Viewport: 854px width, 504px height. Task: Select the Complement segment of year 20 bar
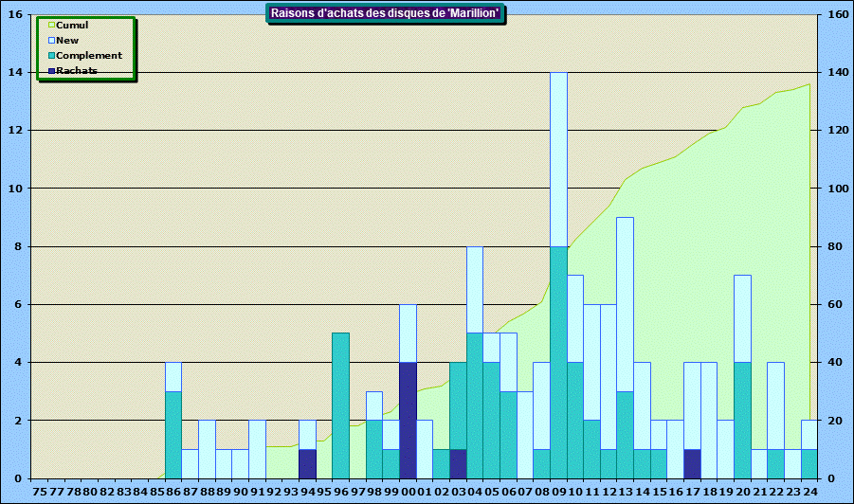point(743,421)
